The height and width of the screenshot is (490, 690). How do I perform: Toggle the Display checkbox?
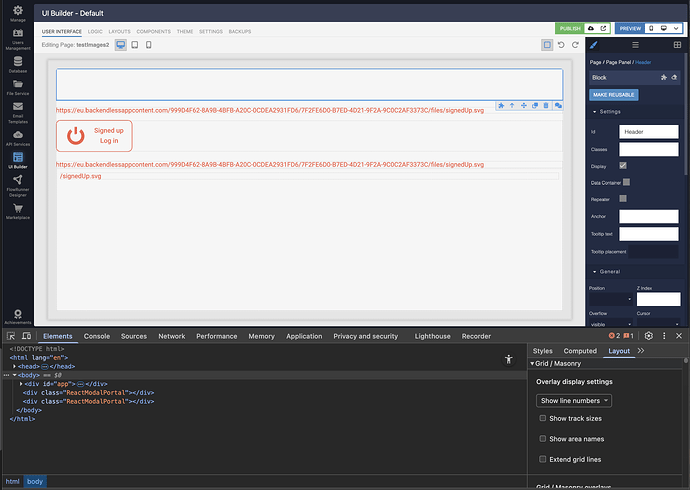623,165
